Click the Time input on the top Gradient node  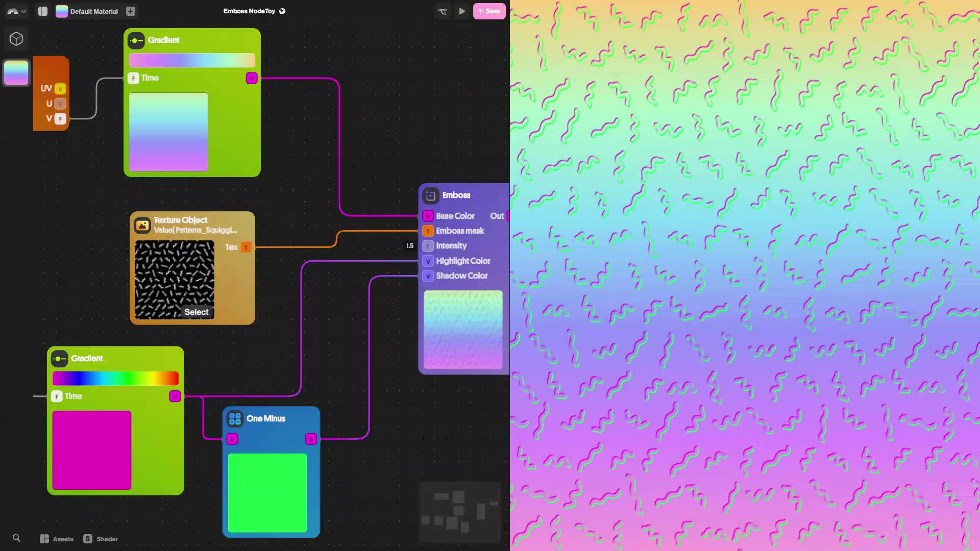(x=133, y=78)
